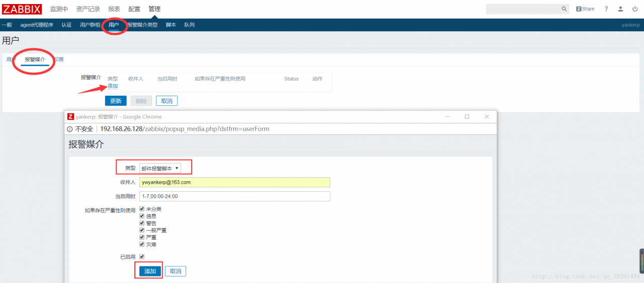This screenshot has height=283, width=644.
Task: Click the ZABBIX logo
Action: point(22,9)
